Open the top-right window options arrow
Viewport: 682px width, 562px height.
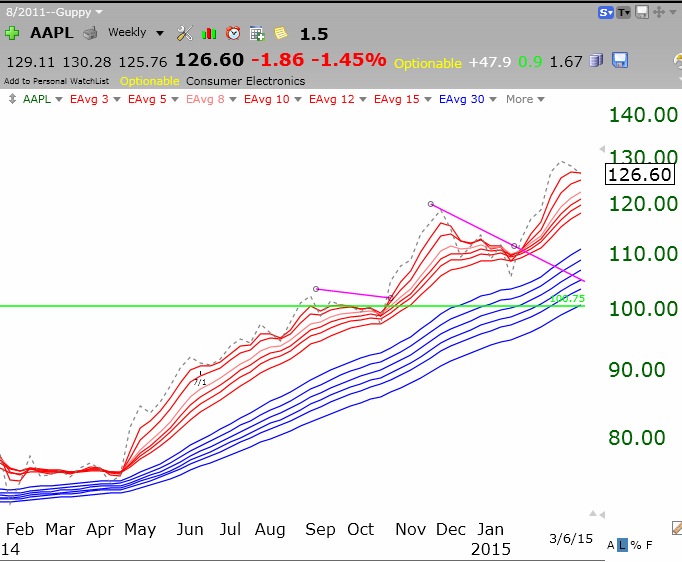click(673, 12)
